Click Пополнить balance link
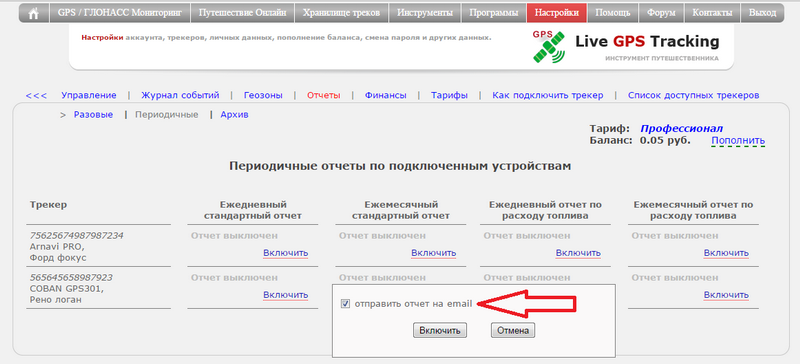 [738, 140]
